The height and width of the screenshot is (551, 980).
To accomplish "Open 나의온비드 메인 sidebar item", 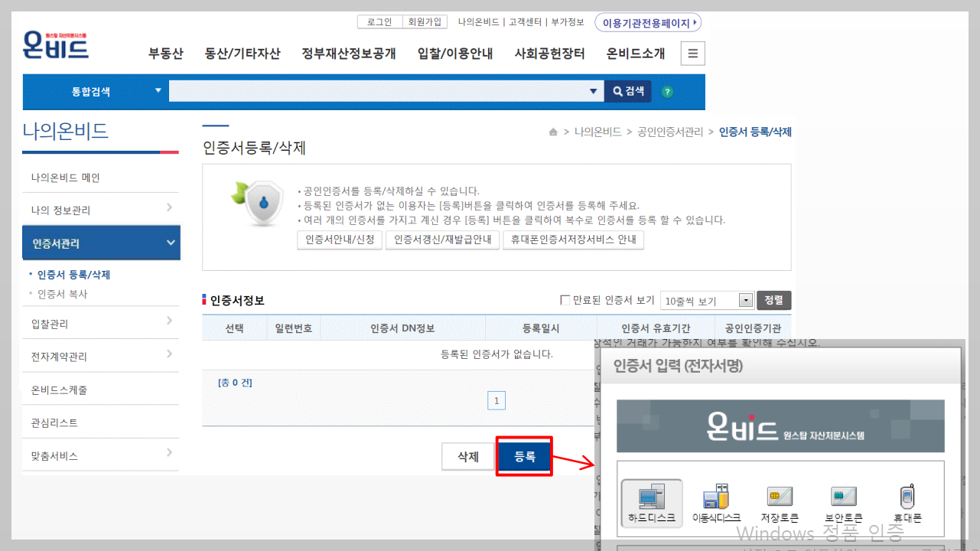I will [x=101, y=178].
